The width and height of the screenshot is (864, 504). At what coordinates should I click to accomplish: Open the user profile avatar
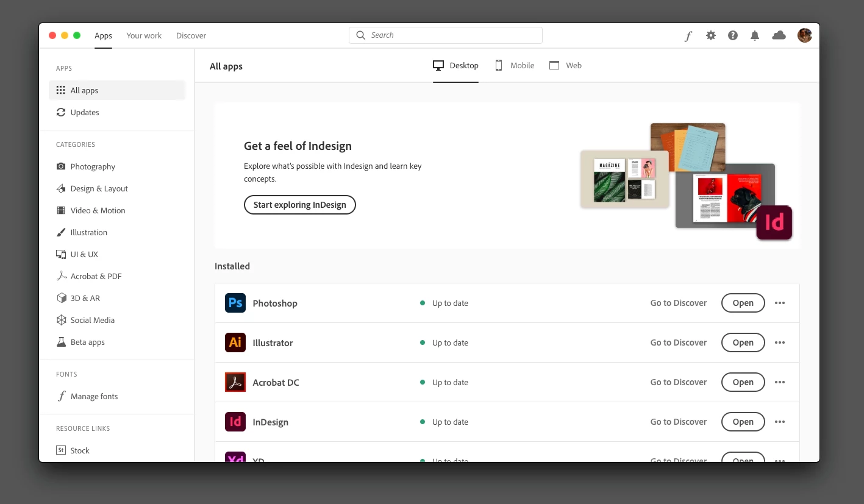(x=805, y=35)
